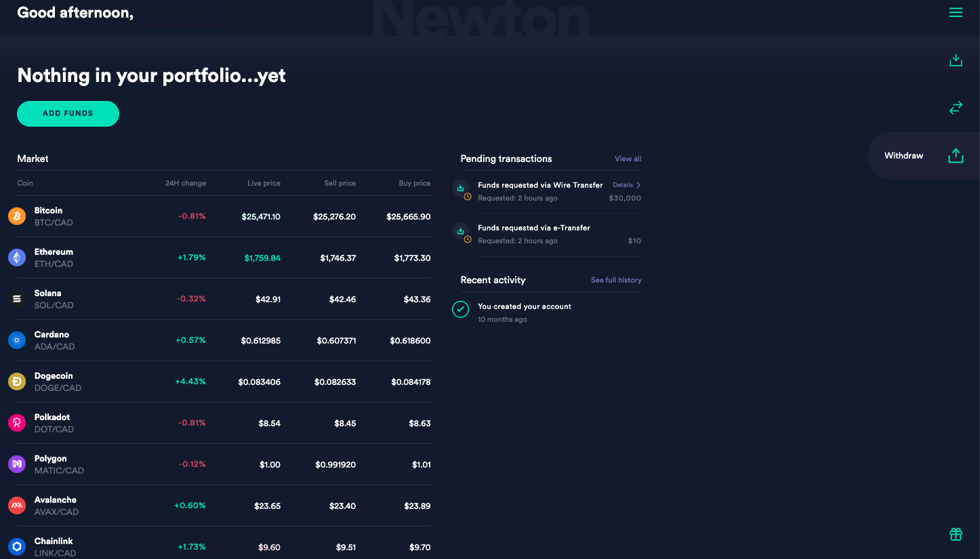Screen dimensions: 980x559
Task: Click the trade swap arrows icon
Action: click(956, 108)
